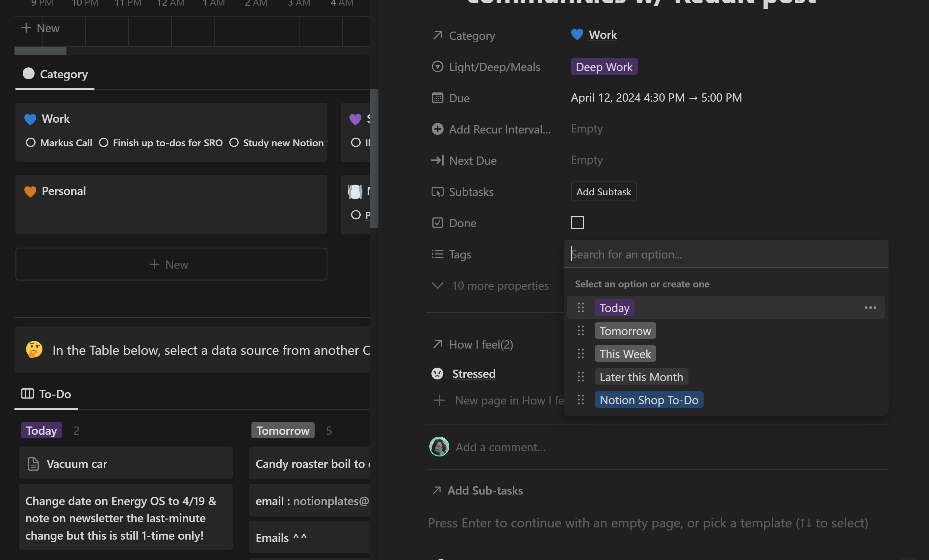This screenshot has height=560, width=929.
Task: Grab the drag handle for the Today option
Action: (x=581, y=308)
